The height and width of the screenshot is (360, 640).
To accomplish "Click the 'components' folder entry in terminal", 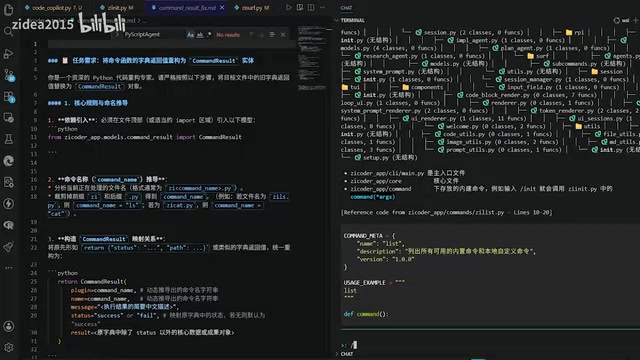I will click(x=422, y=87).
